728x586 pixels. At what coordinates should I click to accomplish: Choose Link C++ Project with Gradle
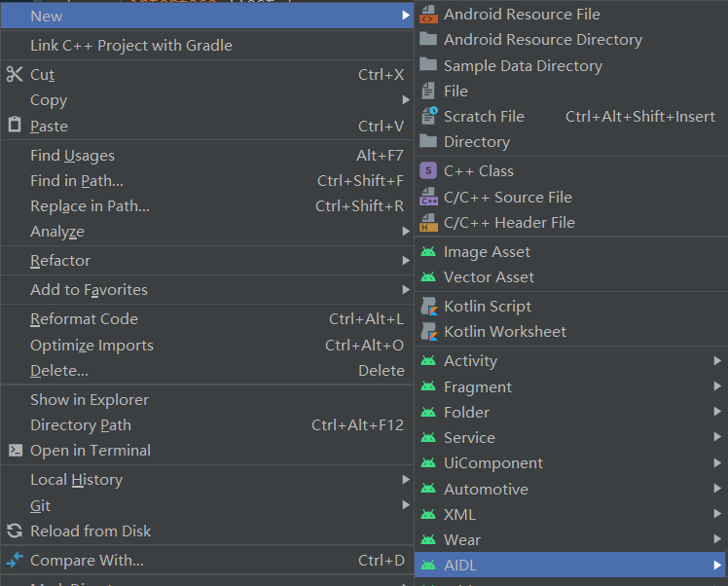[x=207, y=46]
